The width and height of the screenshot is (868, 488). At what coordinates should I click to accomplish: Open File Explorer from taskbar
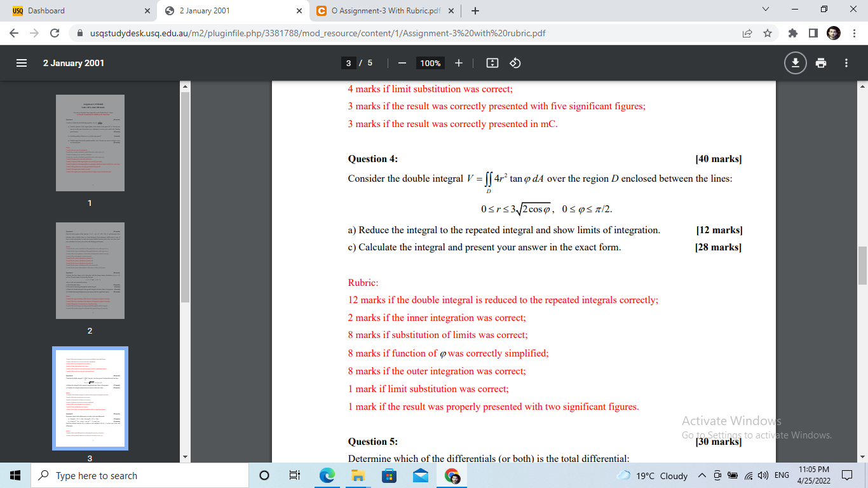[358, 475]
